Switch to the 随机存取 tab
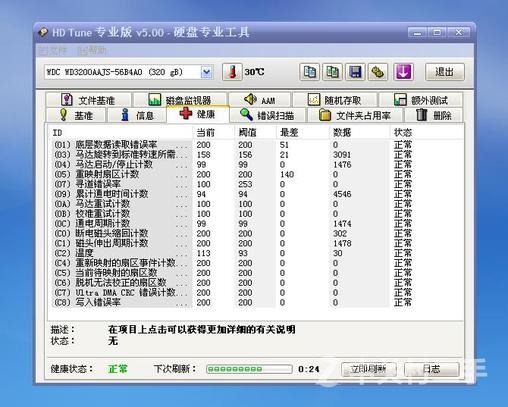This screenshot has width=508, height=407. pyautogui.click(x=335, y=100)
